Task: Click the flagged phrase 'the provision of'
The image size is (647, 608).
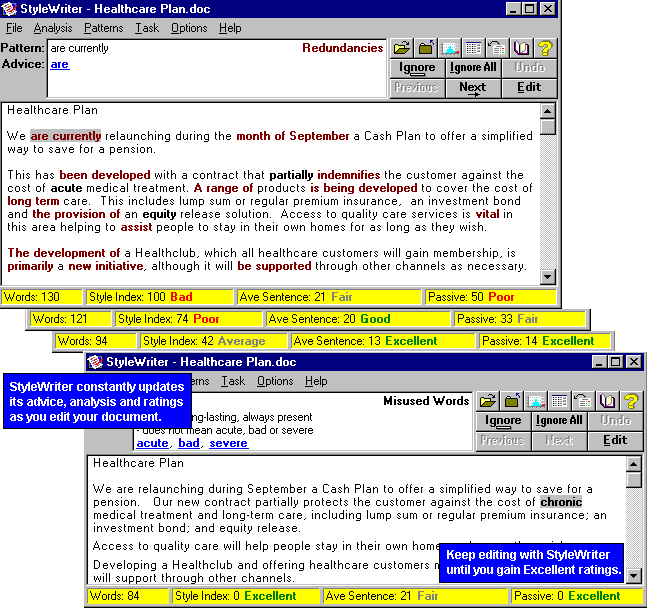Action: click(76, 214)
